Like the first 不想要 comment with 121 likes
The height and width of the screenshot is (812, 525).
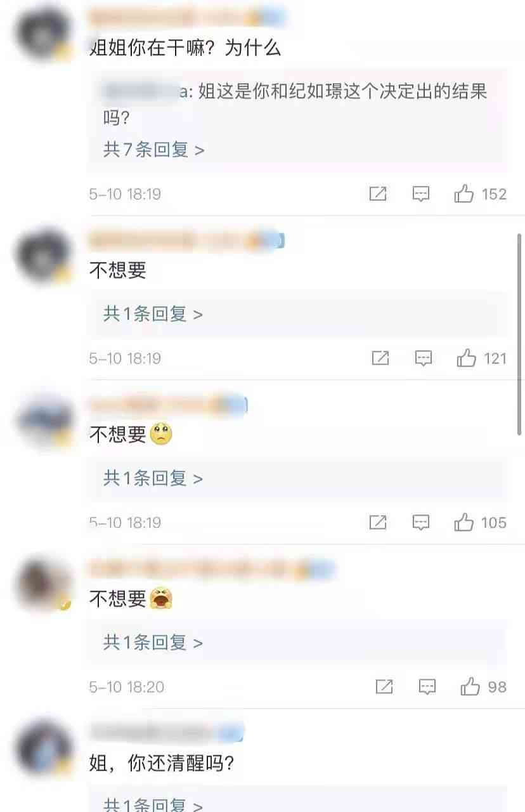pos(466,358)
